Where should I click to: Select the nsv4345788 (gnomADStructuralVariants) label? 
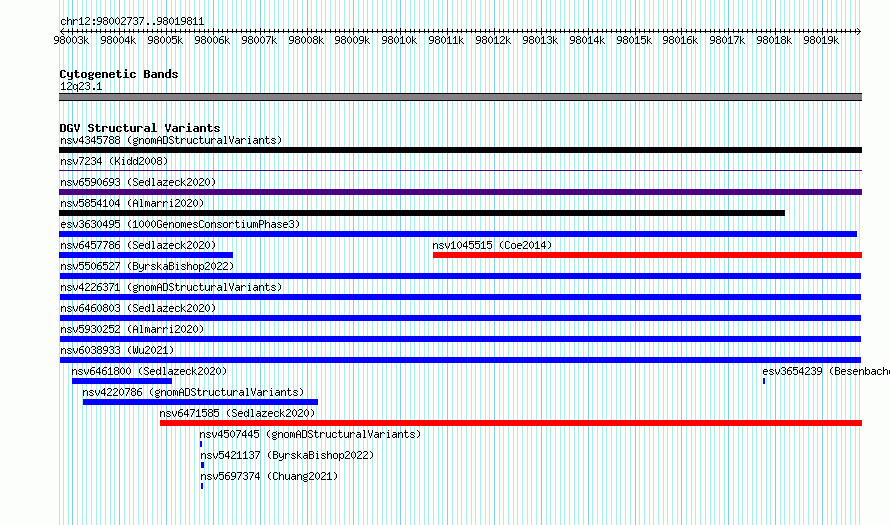click(x=171, y=140)
